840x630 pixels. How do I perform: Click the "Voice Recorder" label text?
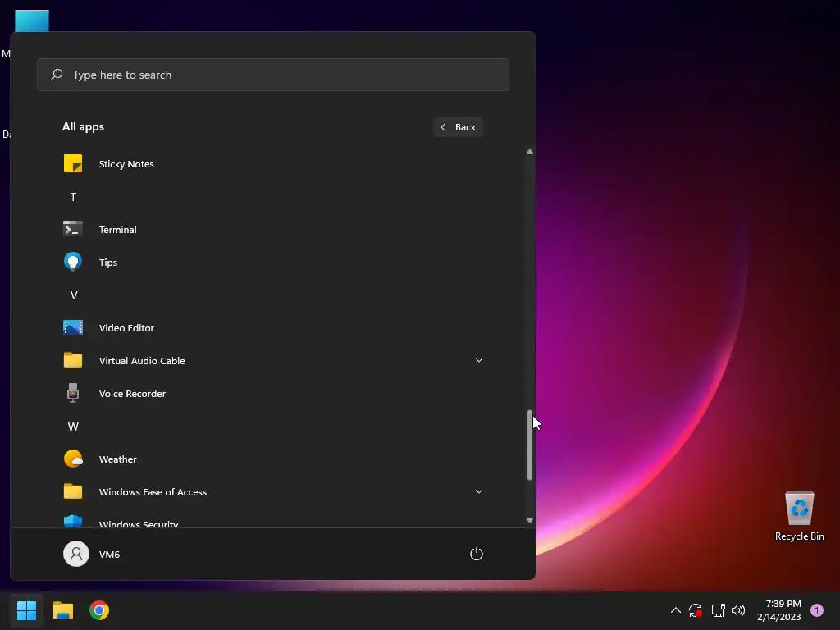pyautogui.click(x=132, y=393)
